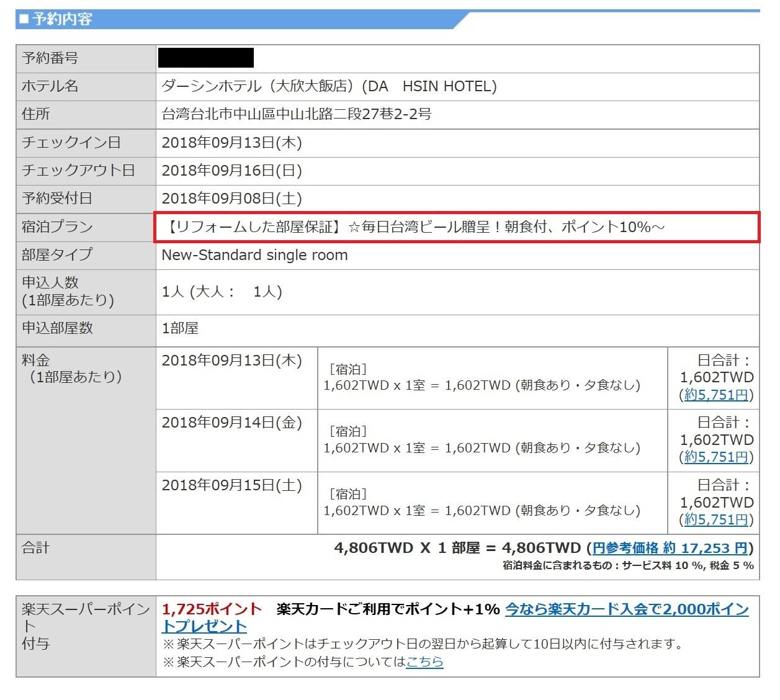Click the hotel name ダーシンホテル (DA HSIN HOTEL)
780x700 pixels.
329,86
